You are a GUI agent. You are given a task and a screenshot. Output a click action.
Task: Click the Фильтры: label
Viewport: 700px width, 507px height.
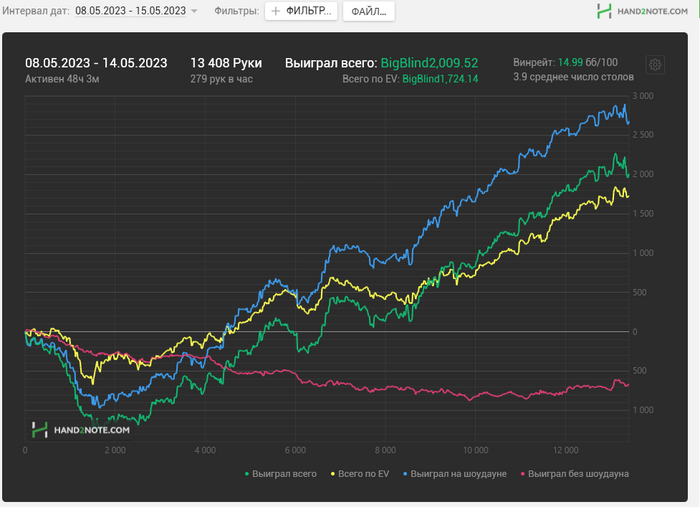click(237, 11)
